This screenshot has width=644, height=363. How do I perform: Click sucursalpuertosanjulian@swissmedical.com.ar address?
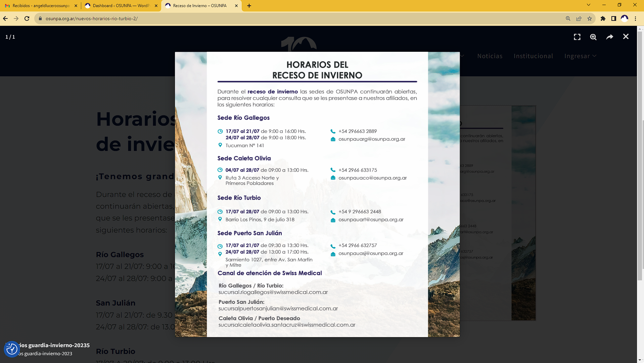(x=278, y=309)
